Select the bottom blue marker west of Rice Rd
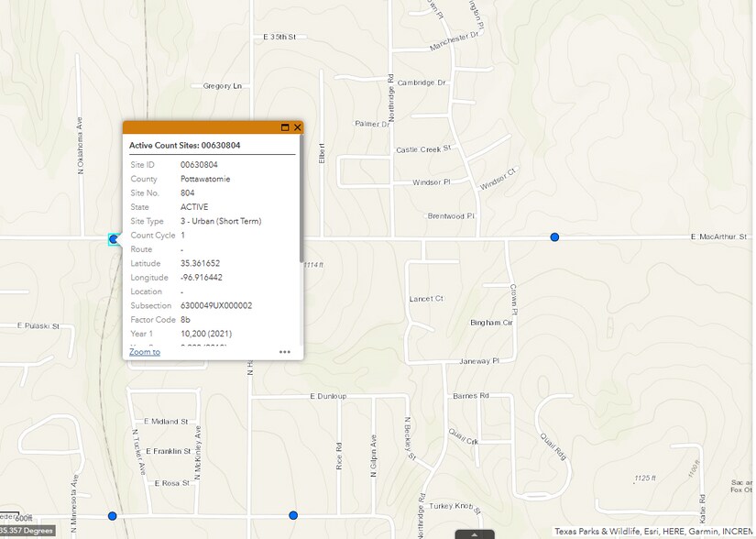Viewport: 756px width, 539px height. [293, 515]
